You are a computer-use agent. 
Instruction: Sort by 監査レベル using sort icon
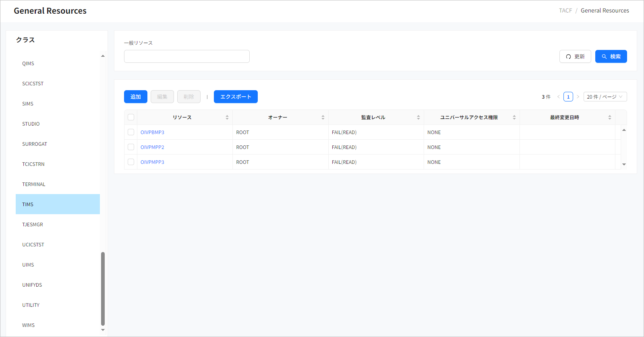[418, 118]
